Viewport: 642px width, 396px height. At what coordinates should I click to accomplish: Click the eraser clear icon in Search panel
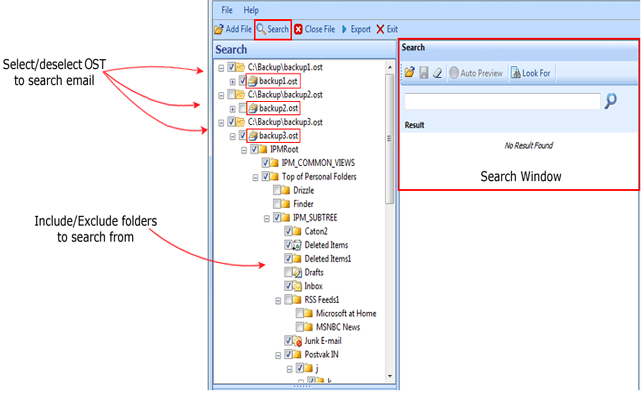click(437, 73)
